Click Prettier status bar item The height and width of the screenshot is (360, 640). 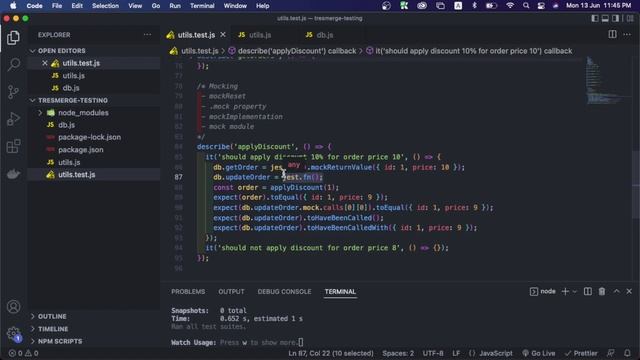[581, 353]
